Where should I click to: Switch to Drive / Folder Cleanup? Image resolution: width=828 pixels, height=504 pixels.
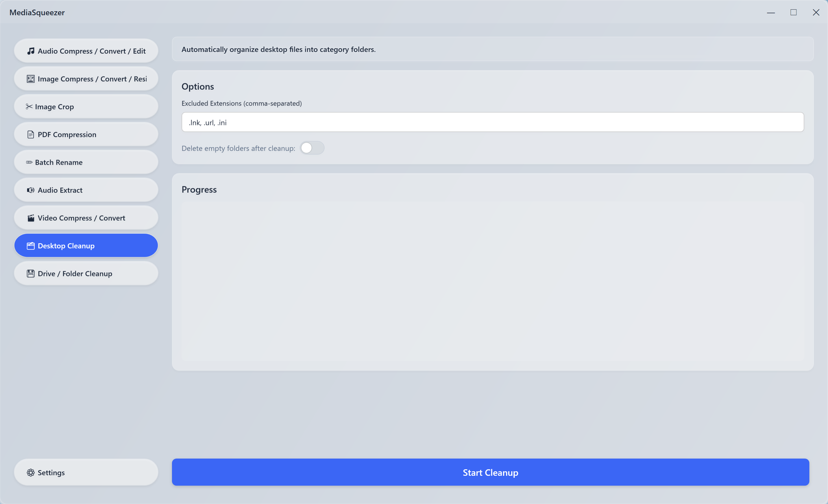point(86,274)
